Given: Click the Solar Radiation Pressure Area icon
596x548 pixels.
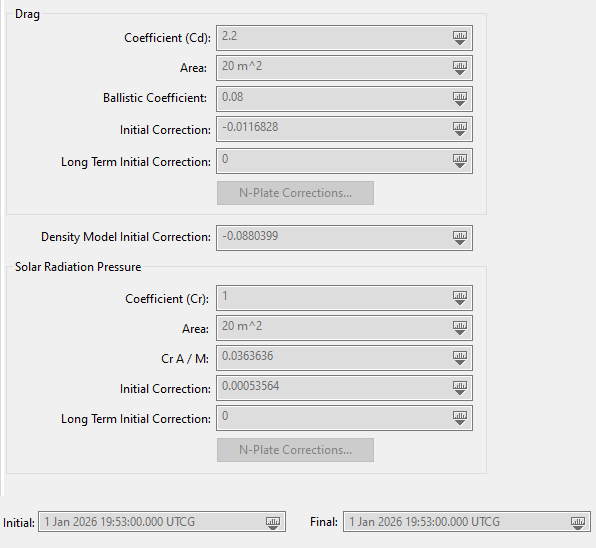Looking at the screenshot, I should [460, 328].
